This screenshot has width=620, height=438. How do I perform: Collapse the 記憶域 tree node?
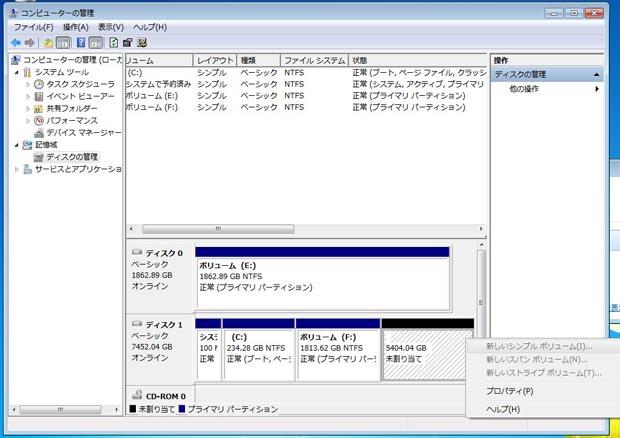pyautogui.click(x=17, y=145)
